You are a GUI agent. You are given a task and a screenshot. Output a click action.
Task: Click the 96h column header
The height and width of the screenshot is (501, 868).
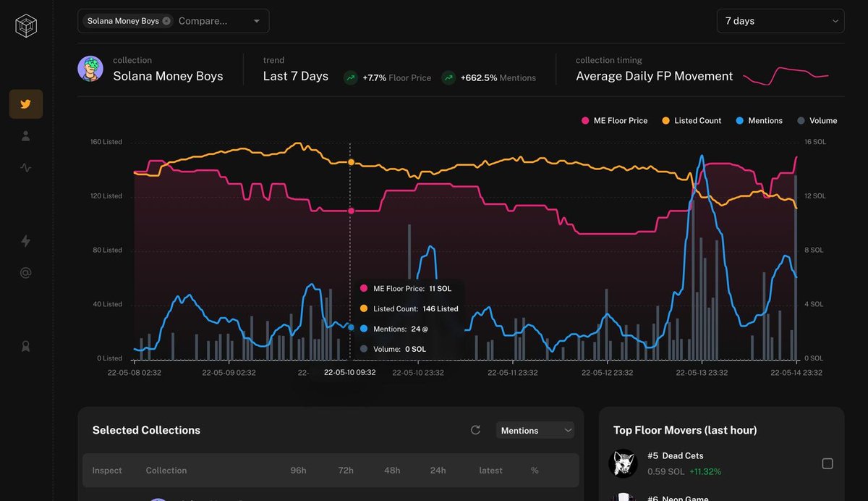click(x=298, y=471)
